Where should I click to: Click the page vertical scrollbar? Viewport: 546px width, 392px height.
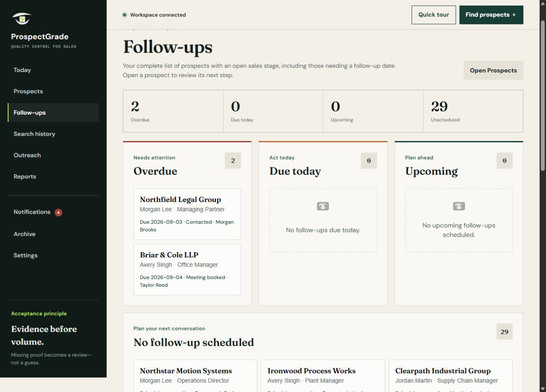click(543, 95)
